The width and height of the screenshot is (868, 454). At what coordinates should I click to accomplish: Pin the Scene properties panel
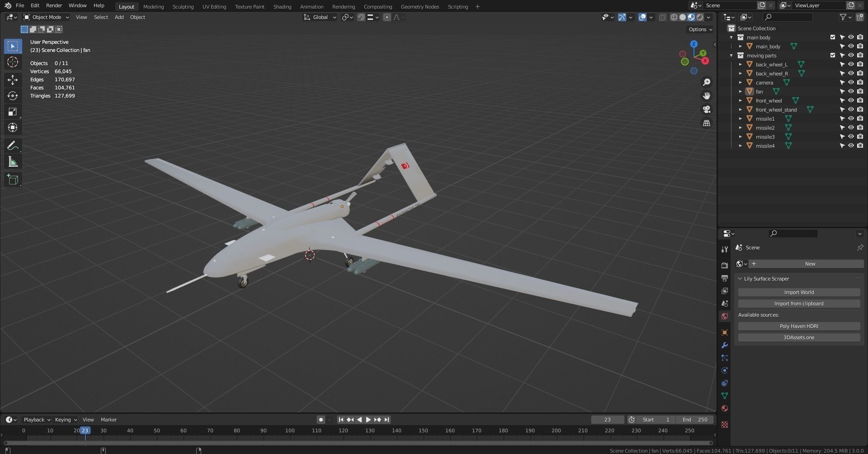click(x=860, y=248)
